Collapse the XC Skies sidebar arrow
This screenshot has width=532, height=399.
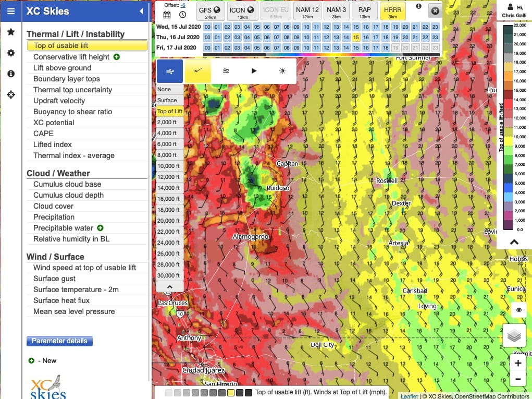pos(142,11)
